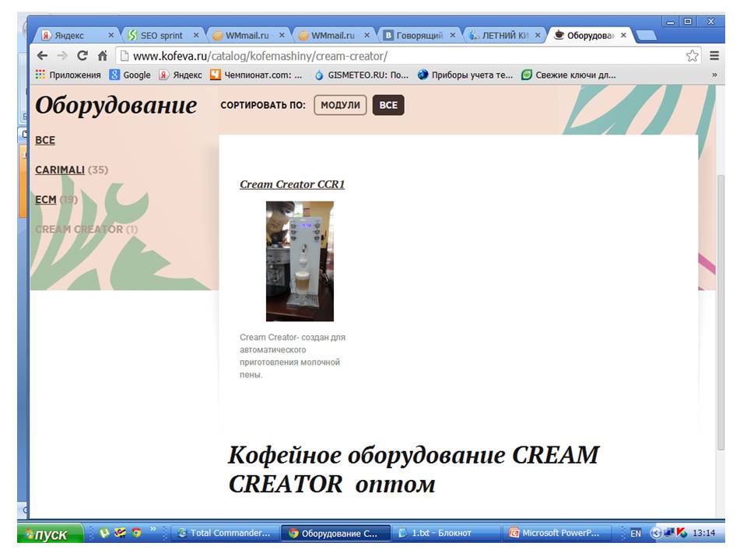The width and height of the screenshot is (747, 560).
Task: Open the Яндекс bookmark in bookmarks bar
Action: (x=181, y=75)
